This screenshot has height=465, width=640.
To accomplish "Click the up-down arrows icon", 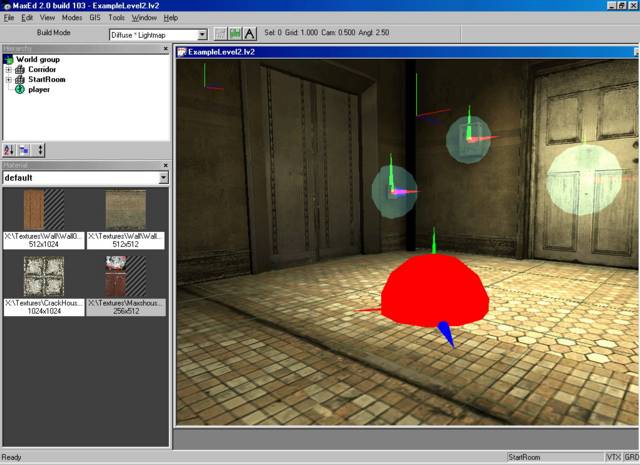I will [39, 150].
